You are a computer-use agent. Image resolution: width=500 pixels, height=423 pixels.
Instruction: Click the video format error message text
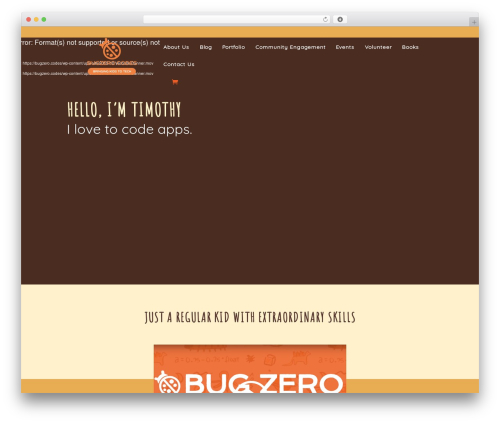coord(91,43)
